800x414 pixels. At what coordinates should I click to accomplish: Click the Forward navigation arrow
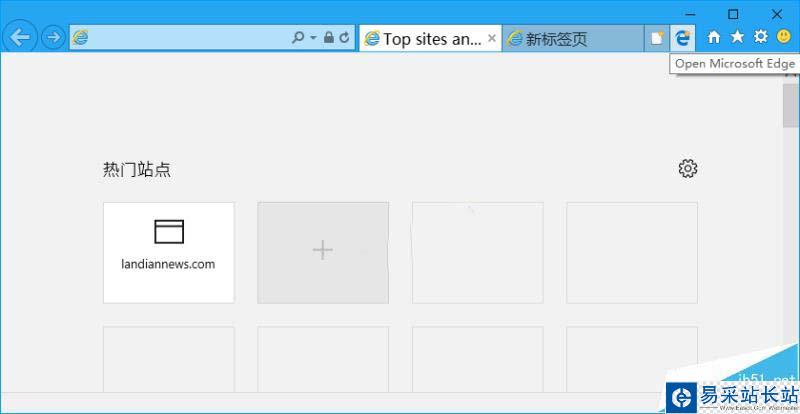[x=52, y=38]
